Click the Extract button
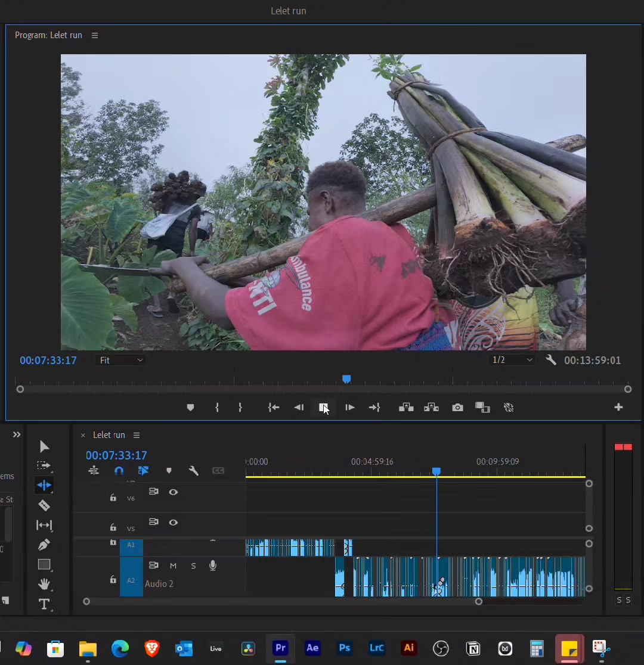 tap(431, 408)
